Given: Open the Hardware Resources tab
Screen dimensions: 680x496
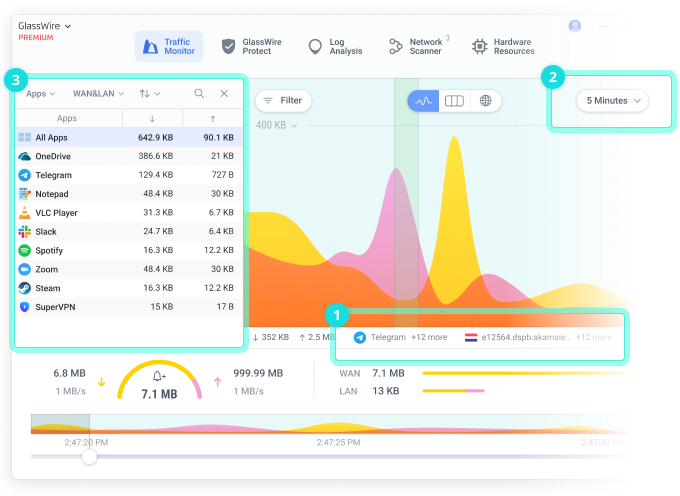Looking at the screenshot, I should coord(503,46).
